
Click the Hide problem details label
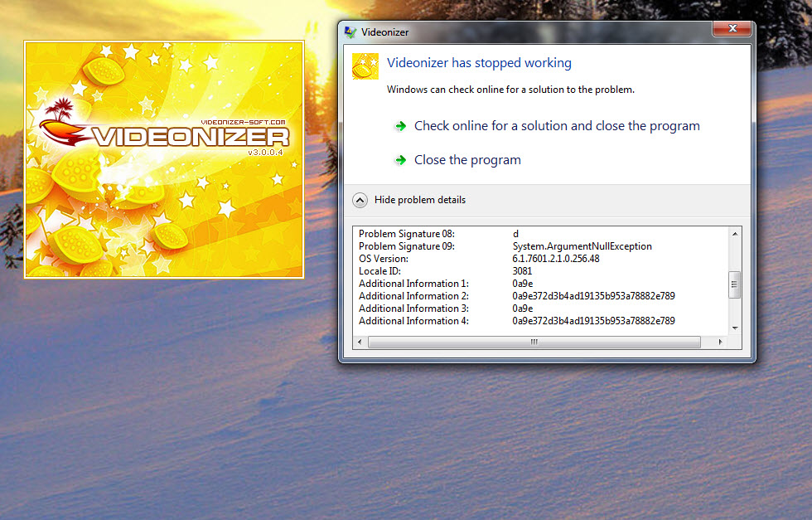[420, 200]
